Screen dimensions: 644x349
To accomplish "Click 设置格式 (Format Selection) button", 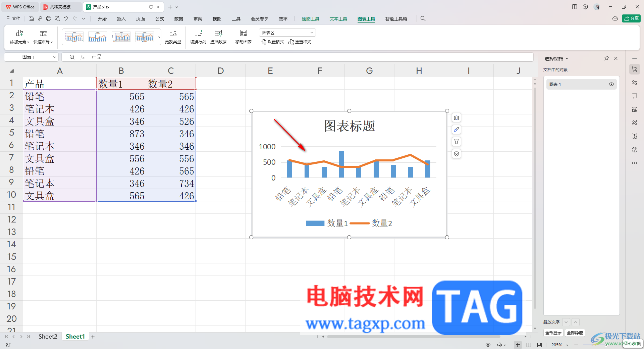I will pos(272,42).
